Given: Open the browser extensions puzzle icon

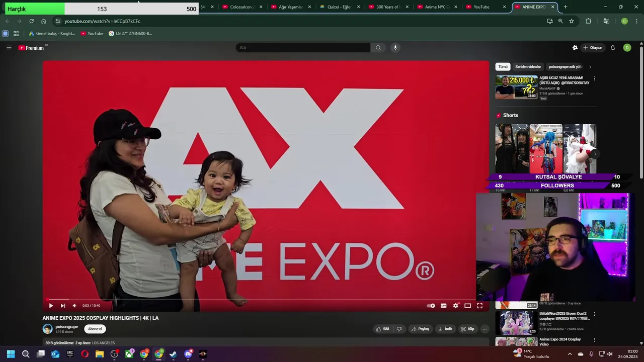Looking at the screenshot, I should tap(588, 21).
